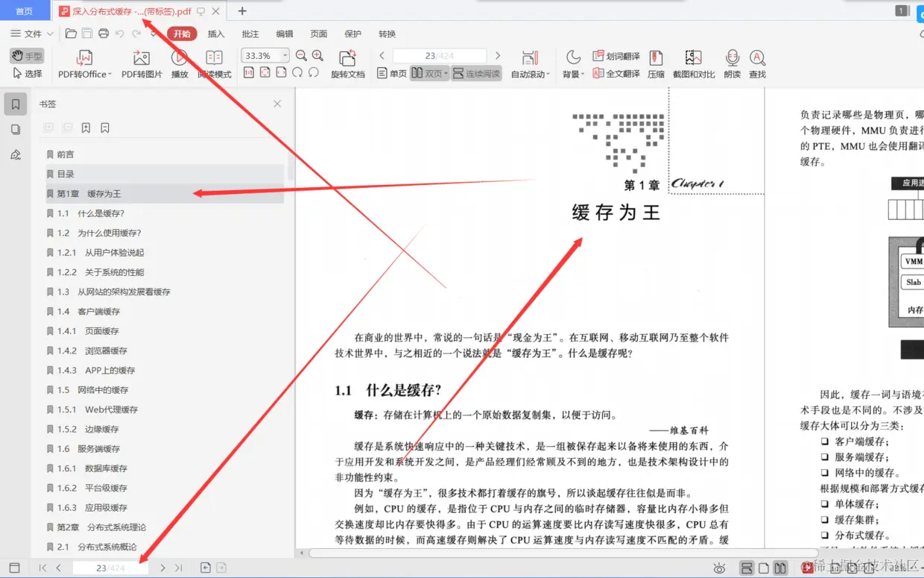The width and height of the screenshot is (924, 578).
Task: Click the PDF转Office conversion icon
Action: pyautogui.click(x=85, y=58)
